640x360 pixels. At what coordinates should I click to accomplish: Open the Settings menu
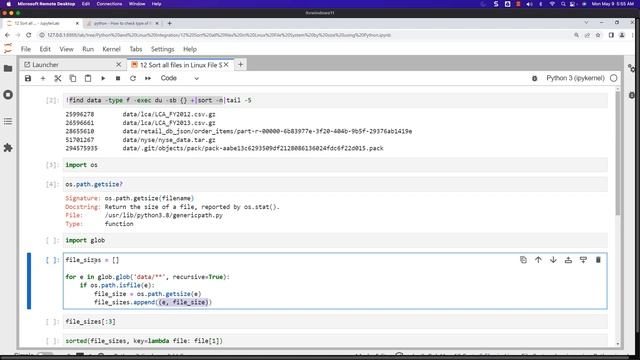coord(162,49)
